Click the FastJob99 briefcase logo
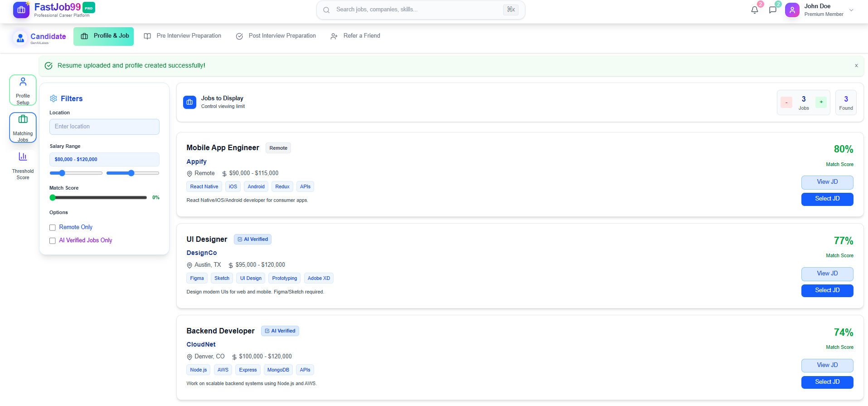Screen dimensions: 868x406 (x=21, y=10)
